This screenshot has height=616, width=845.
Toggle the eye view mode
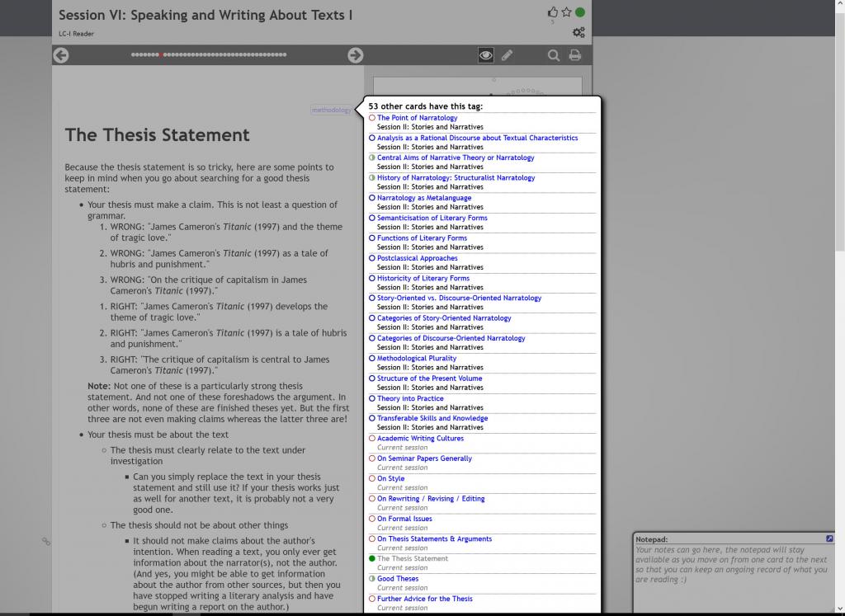486,55
